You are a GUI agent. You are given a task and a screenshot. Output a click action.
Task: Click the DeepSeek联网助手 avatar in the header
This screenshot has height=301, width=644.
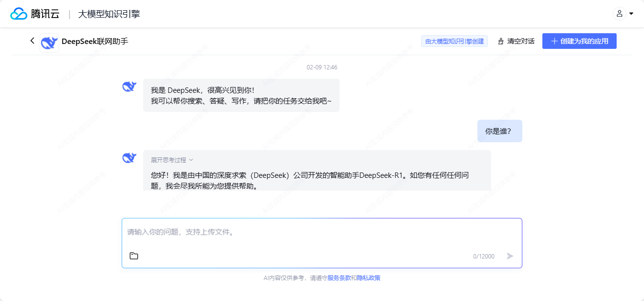(x=49, y=41)
